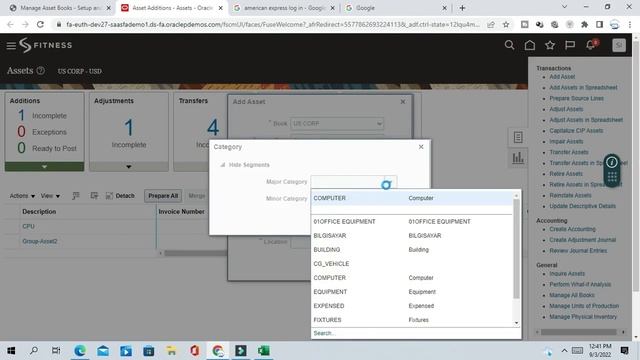Close the Add Asset dialog

403,102
